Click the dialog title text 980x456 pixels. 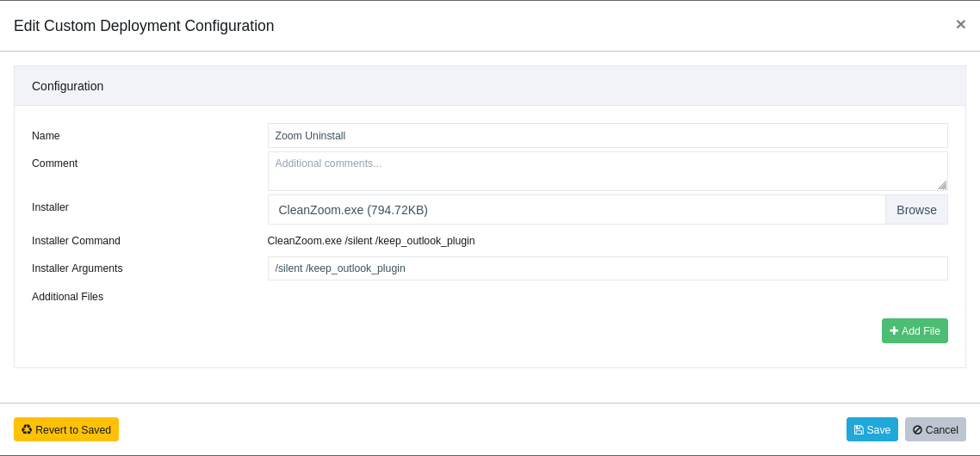point(144,26)
